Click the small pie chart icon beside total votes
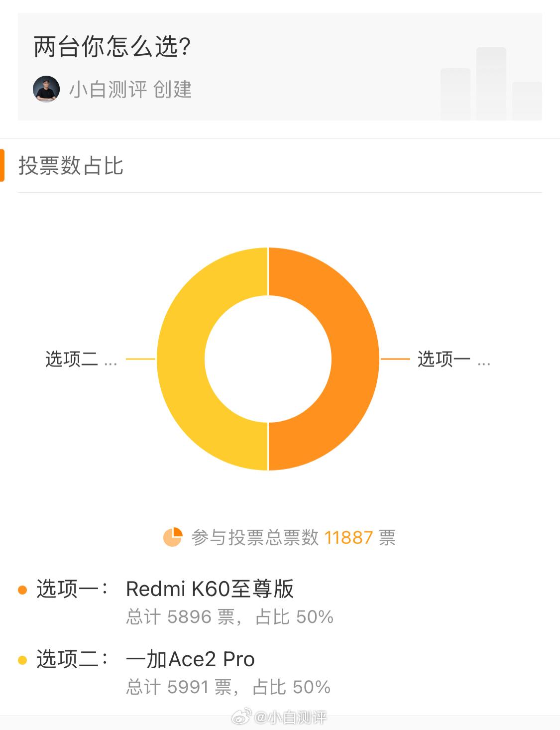The width and height of the screenshot is (560, 730). tap(172, 538)
